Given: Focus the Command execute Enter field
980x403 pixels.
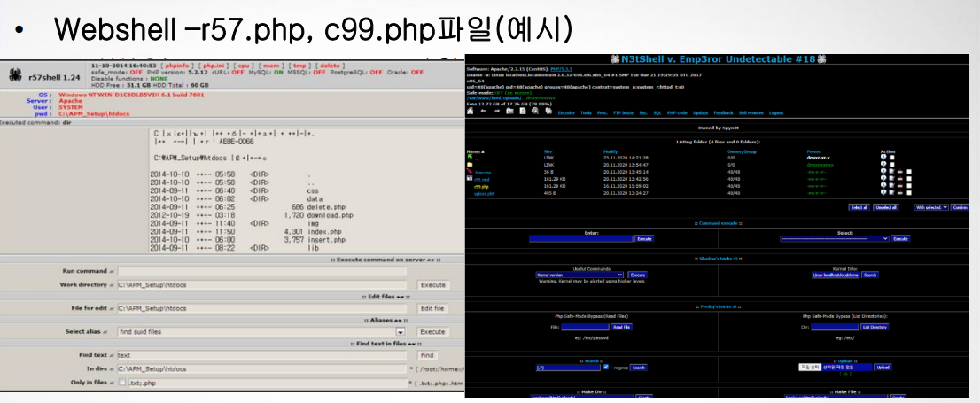Looking at the screenshot, I should click(581, 238).
